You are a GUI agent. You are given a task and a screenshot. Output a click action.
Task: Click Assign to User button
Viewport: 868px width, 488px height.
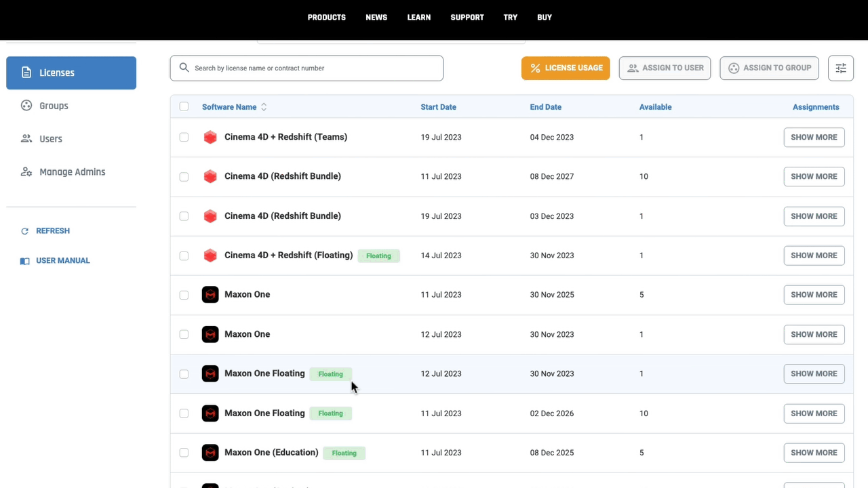pos(665,68)
